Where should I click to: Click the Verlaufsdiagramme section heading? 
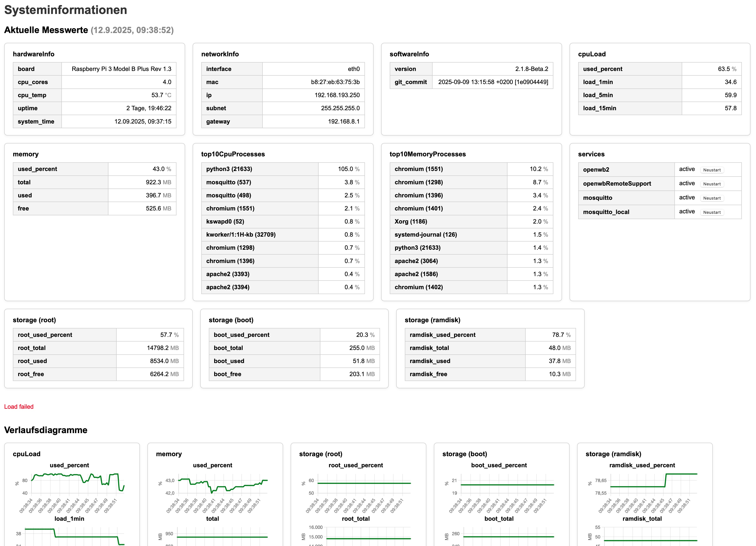46,430
